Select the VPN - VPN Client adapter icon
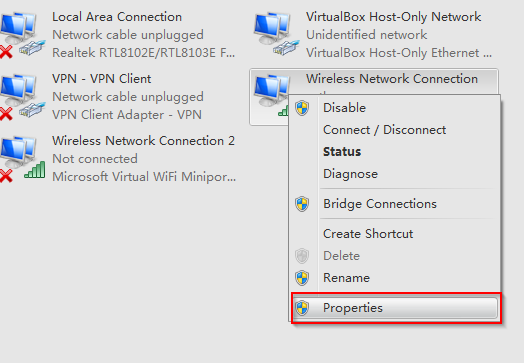Image resolution: width=524 pixels, height=363 pixels. [x=22, y=97]
